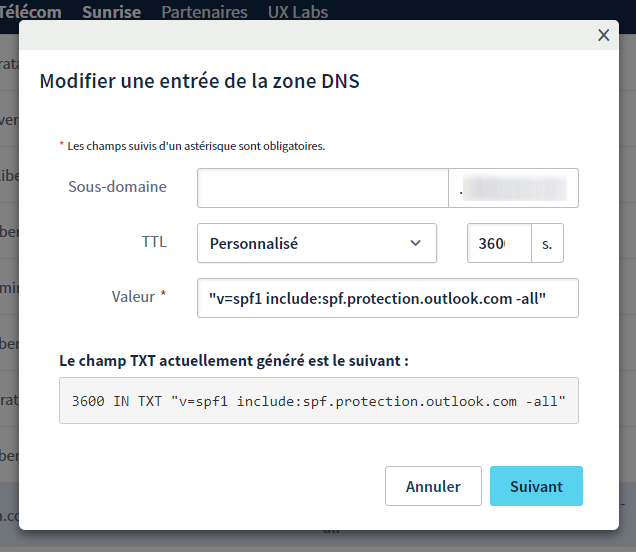Go to the UX Labs navigation item
Image resolution: width=636 pixels, height=552 pixels.
click(x=298, y=12)
